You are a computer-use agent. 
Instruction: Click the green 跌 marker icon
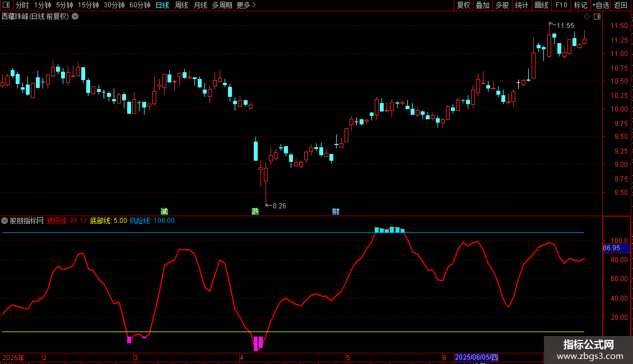coord(255,212)
